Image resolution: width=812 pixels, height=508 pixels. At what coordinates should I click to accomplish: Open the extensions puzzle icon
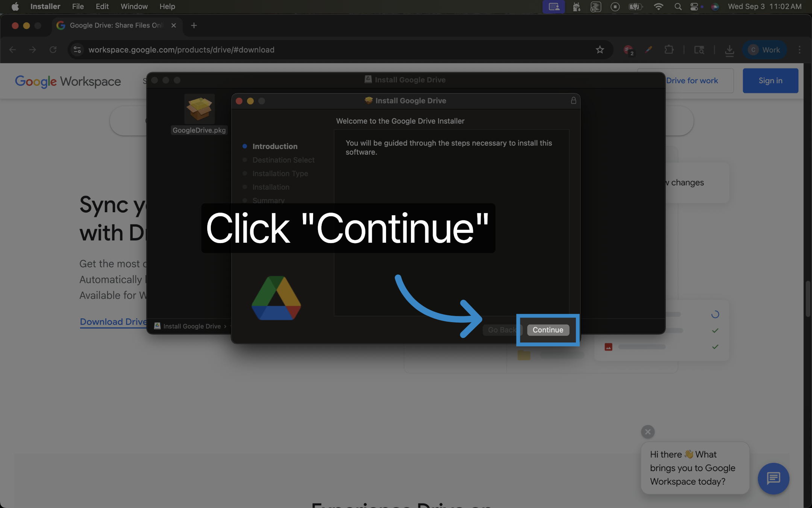[669, 50]
